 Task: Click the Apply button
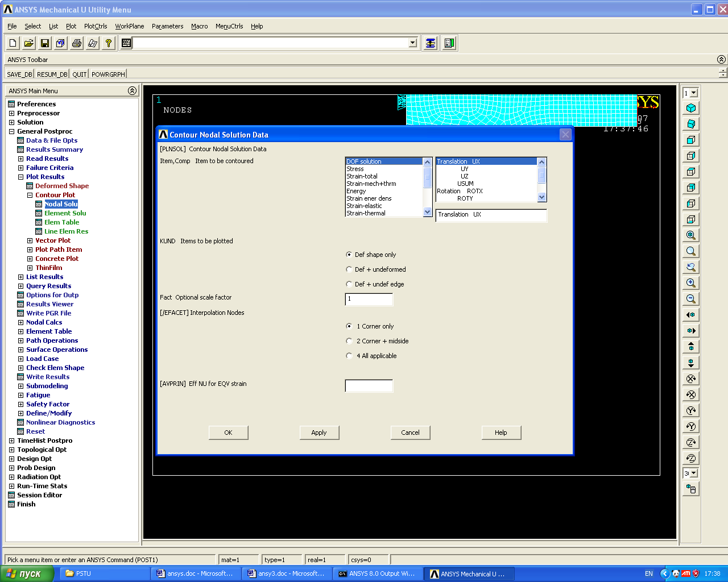coord(319,433)
